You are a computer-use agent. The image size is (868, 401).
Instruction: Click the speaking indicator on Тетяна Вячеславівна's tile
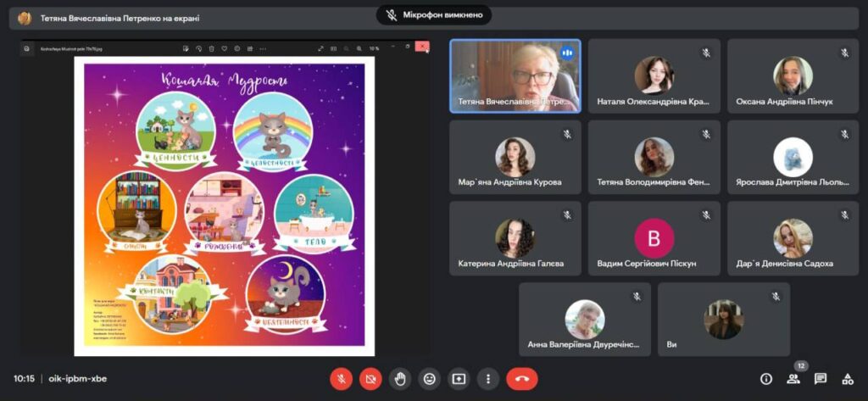(567, 53)
